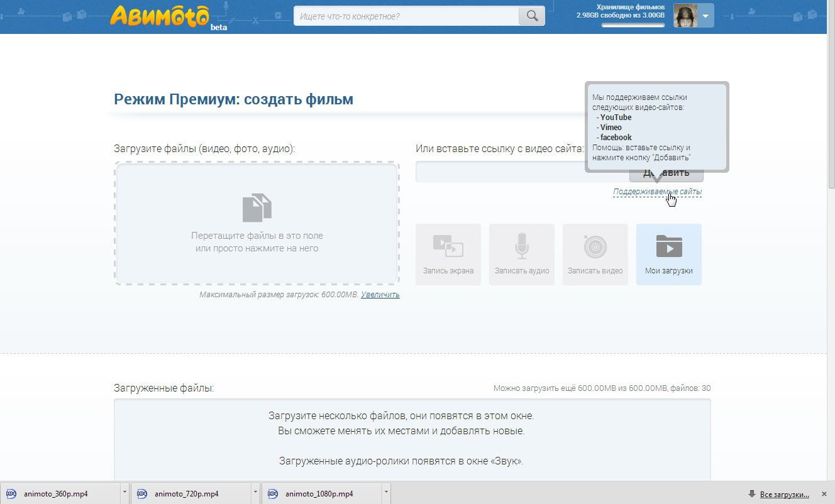835x504 pixels.
Task: Click the animoto_720p.mp4 file type icon
Action: coord(141,493)
